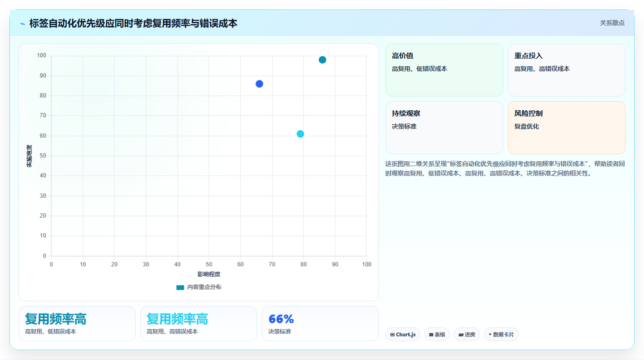Click the x-axis tick label 30
This screenshot has width=644, height=360.
tap(146, 264)
